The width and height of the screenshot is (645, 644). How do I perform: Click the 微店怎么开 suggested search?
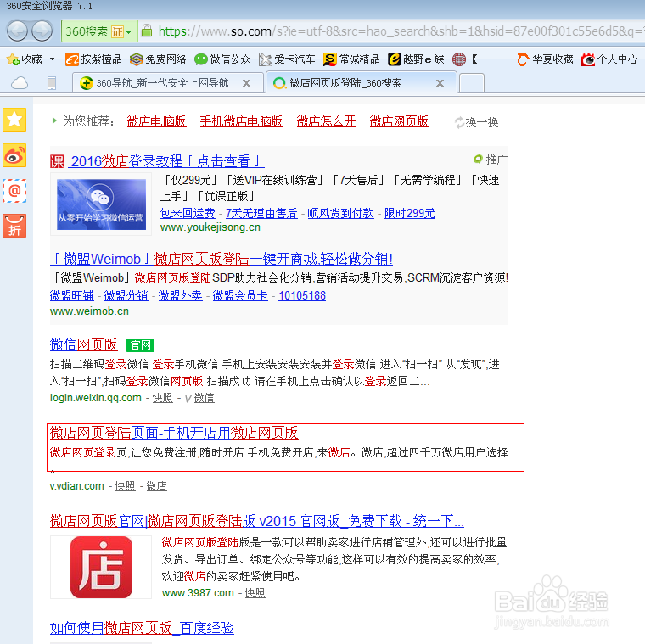326,121
